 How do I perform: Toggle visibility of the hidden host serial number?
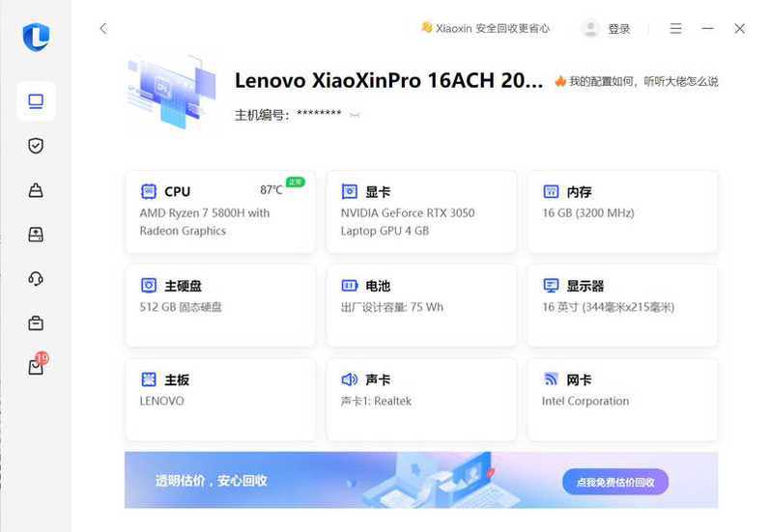pyautogui.click(x=354, y=115)
